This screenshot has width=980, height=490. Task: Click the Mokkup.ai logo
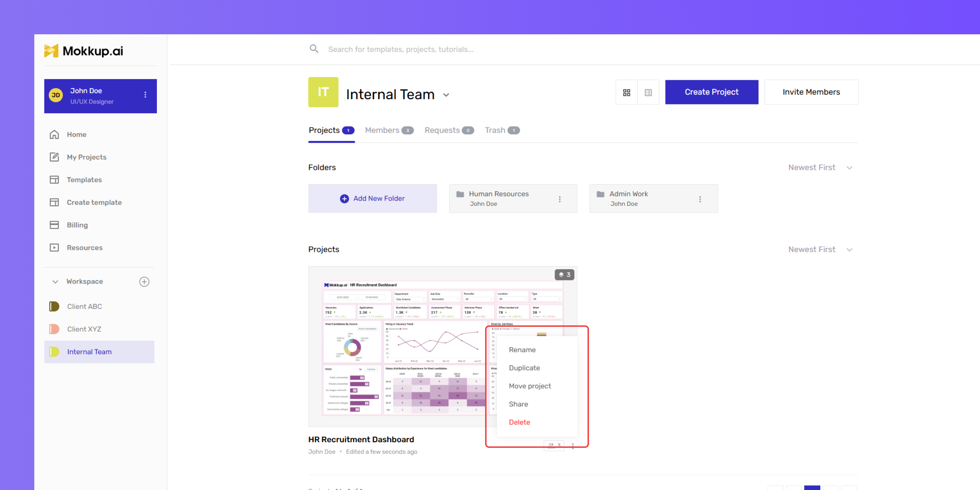coord(83,51)
